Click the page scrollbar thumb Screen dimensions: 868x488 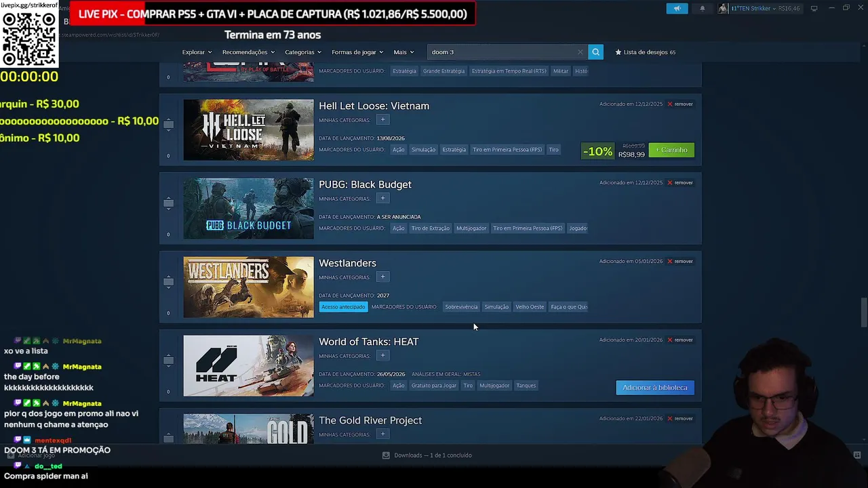pos(863,312)
